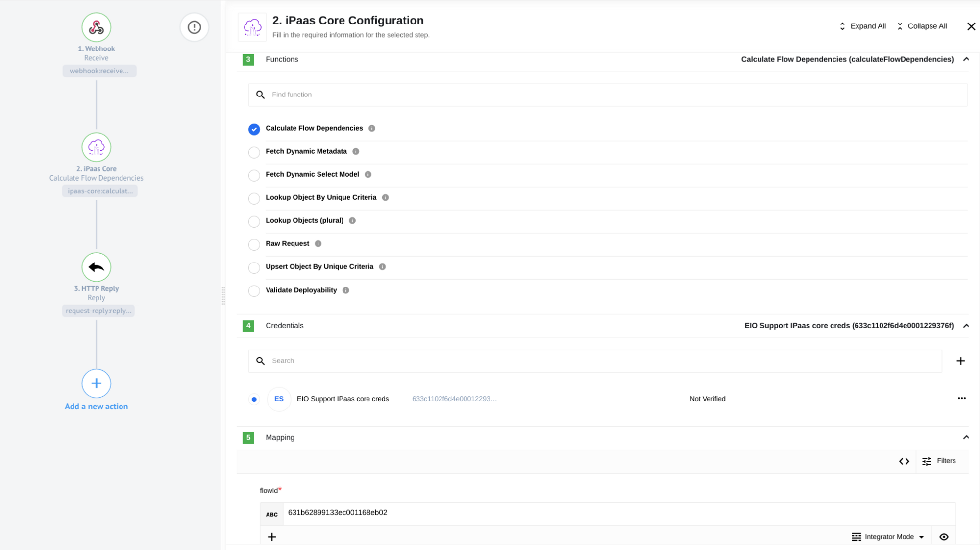Show info for Lookup Object By Unique Criteria
The height and width of the screenshot is (550, 980).
tap(385, 198)
